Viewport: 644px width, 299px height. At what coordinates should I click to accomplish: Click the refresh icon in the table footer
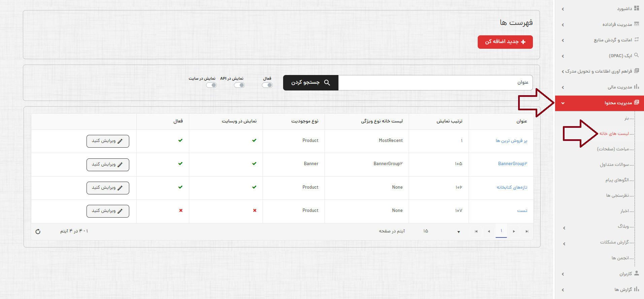pos(38,231)
